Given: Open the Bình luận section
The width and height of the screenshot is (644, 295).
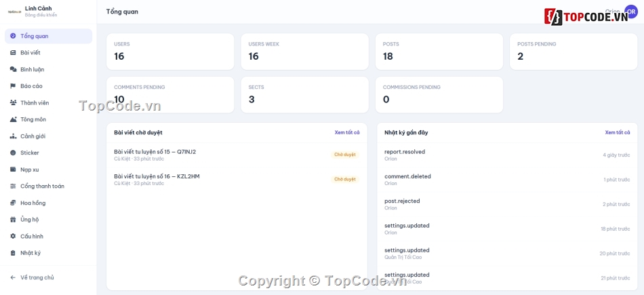Looking at the screenshot, I should tap(48, 69).
